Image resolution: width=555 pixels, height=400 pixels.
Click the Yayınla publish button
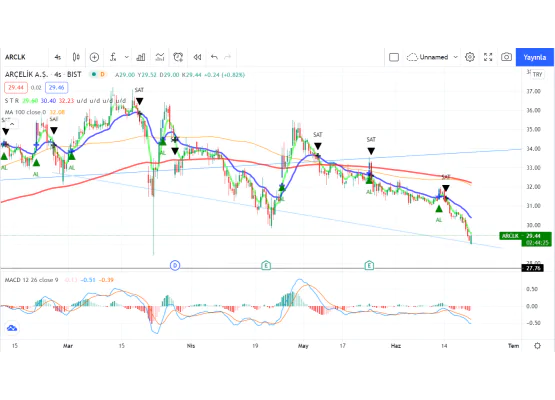534,57
